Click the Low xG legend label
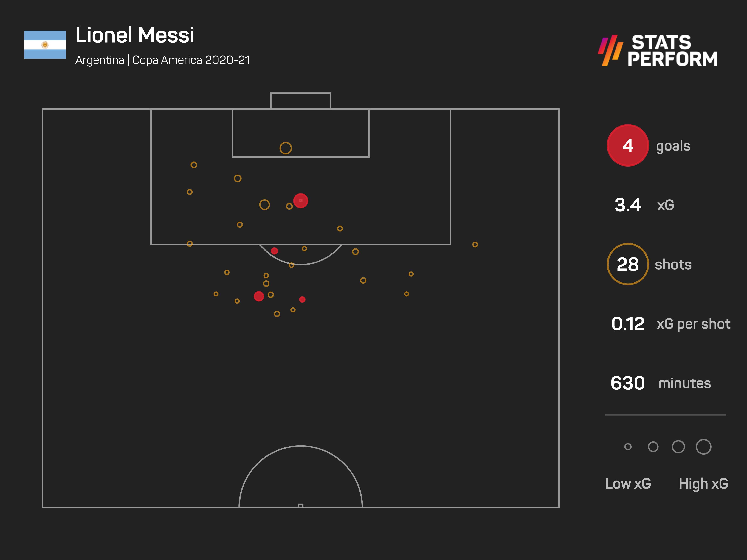This screenshot has height=560, width=747. pos(628,483)
